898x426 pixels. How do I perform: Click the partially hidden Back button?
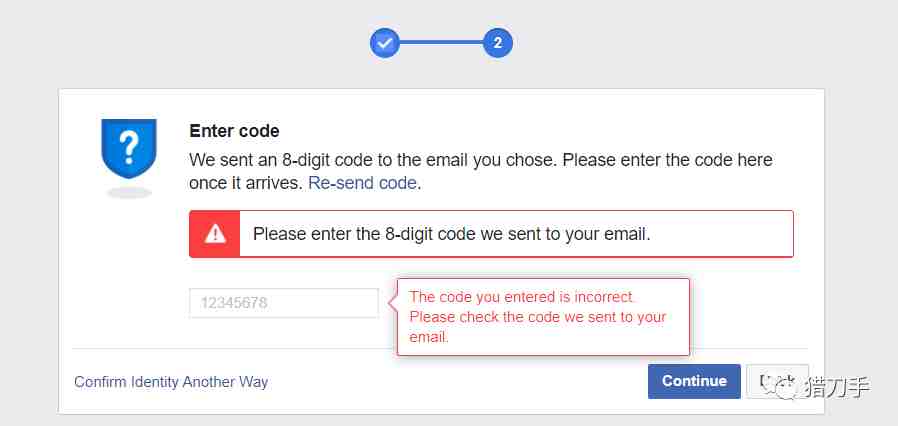(x=778, y=381)
